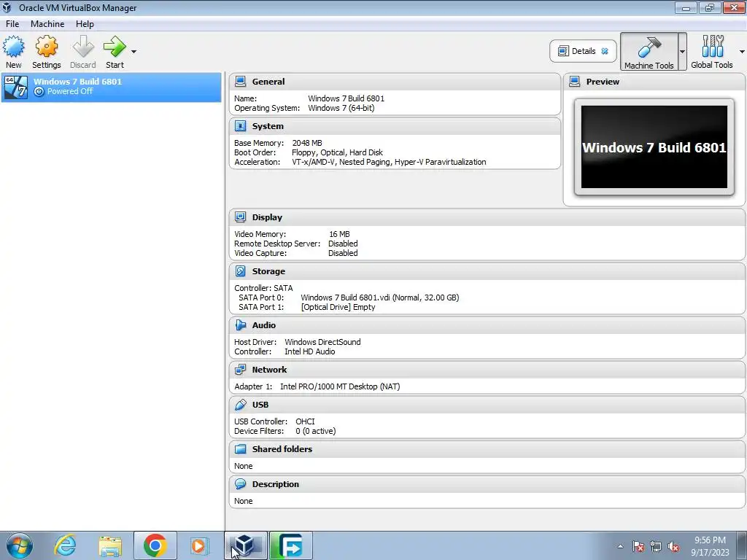Open the Machine menu
747x560 pixels.
(47, 24)
